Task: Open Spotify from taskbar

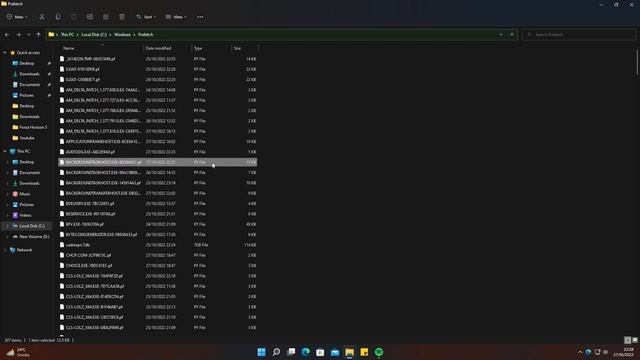Action: tap(379, 352)
